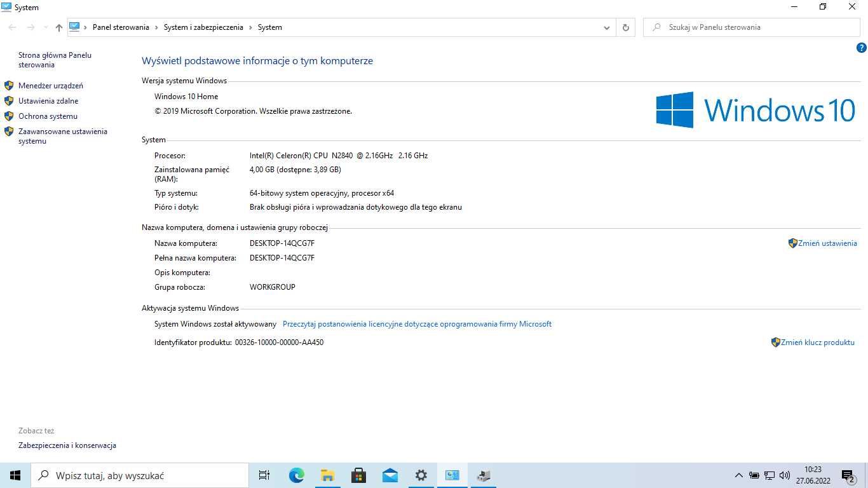Viewport: 868px width, 488px height.
Task: Open Mail app from taskbar
Action: click(x=390, y=475)
